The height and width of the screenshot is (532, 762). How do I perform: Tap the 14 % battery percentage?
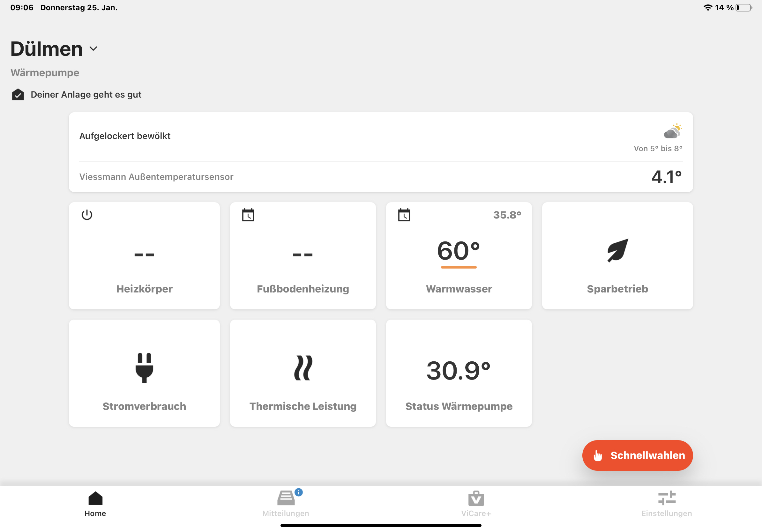point(724,7)
